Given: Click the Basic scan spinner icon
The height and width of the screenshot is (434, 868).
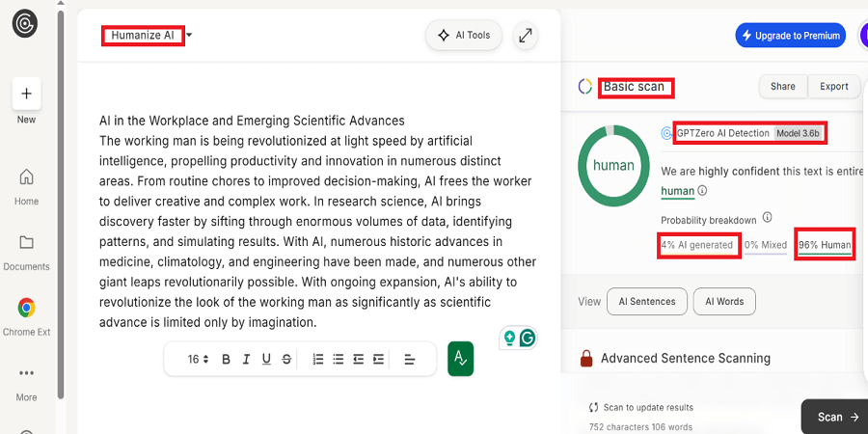Looking at the screenshot, I should tap(585, 87).
